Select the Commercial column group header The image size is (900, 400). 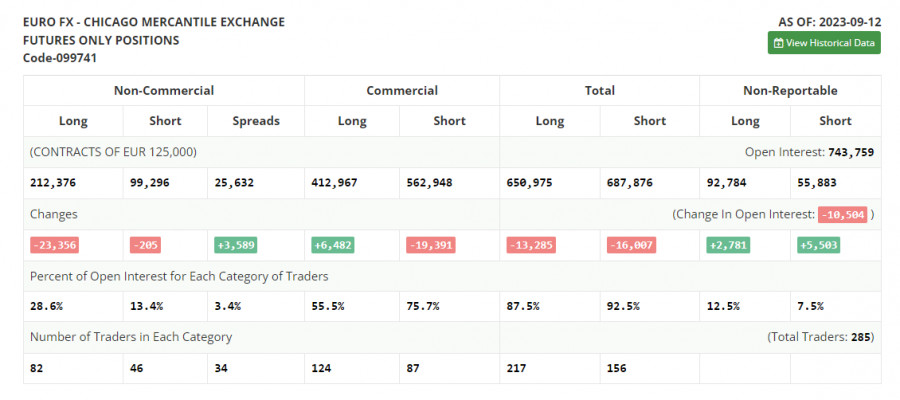(x=402, y=90)
